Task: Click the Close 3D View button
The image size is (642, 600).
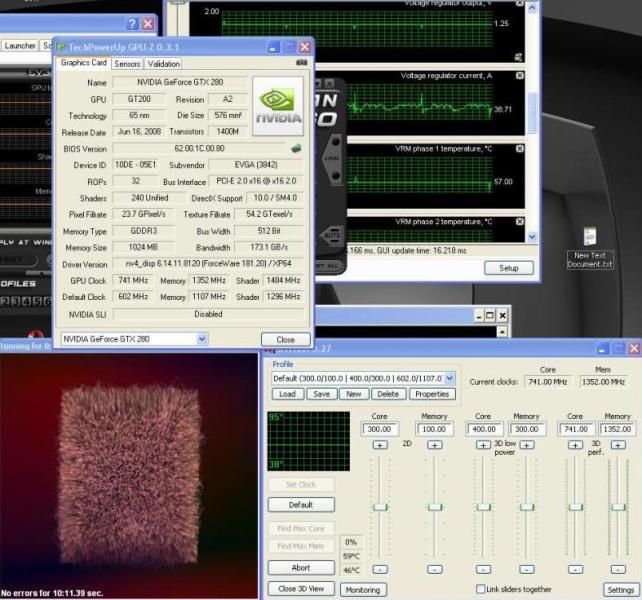Action: [301, 589]
